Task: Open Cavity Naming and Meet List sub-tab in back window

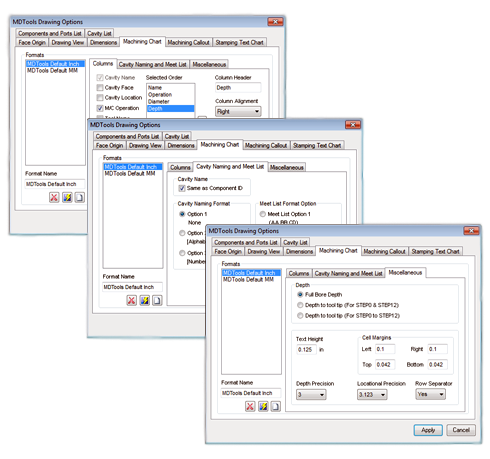Action: tap(153, 64)
